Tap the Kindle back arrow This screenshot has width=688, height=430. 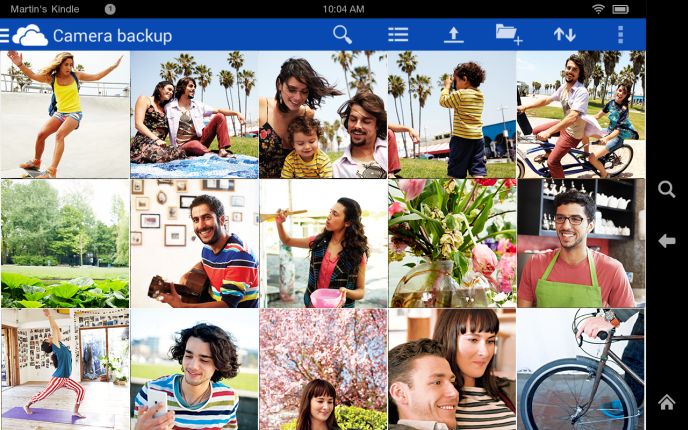(x=666, y=240)
